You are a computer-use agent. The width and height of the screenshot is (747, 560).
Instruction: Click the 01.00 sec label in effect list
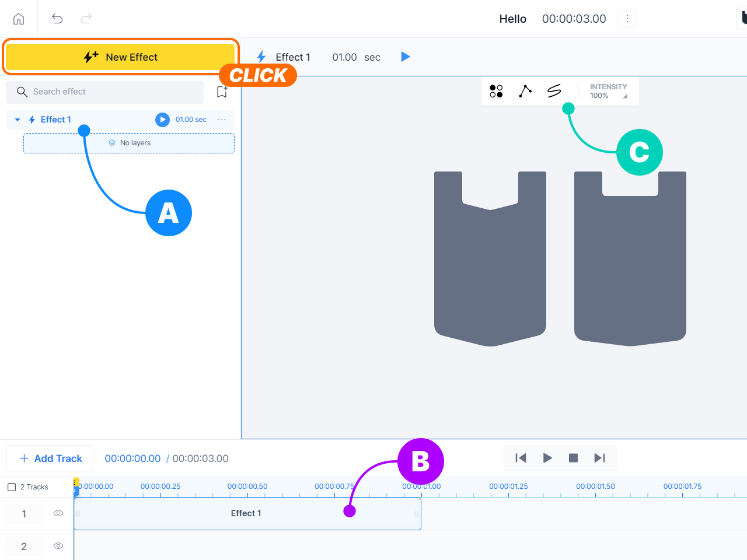click(x=191, y=120)
